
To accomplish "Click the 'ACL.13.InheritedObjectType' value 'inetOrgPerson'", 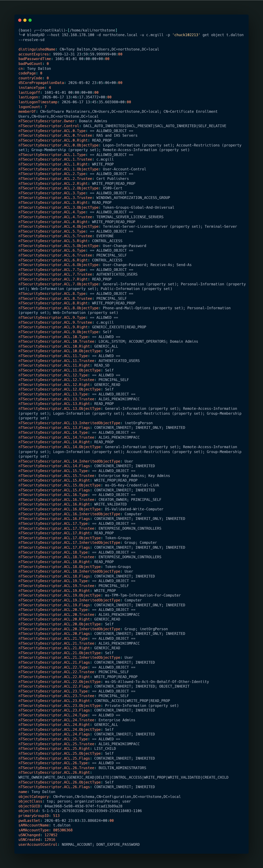I will click(139, 423).
